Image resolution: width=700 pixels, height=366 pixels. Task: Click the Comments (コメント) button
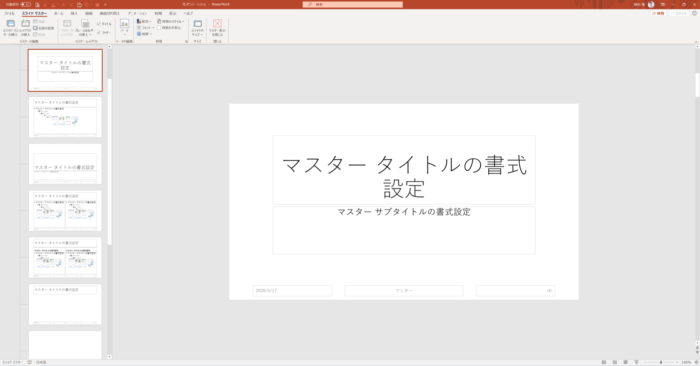click(679, 13)
